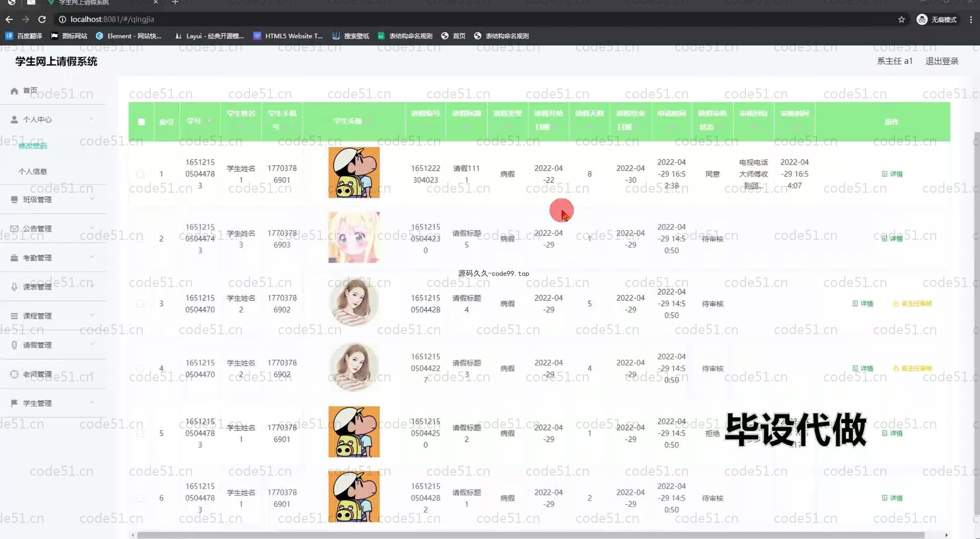980x539 pixels.
Task: Reload the page with the refresh icon
Action: tap(42, 19)
